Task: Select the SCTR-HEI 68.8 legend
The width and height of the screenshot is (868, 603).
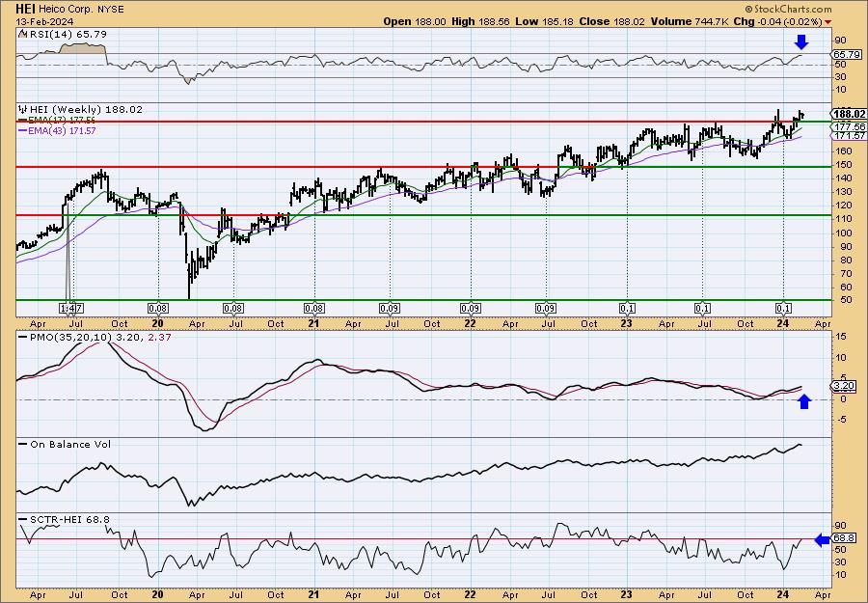Action: [65, 519]
